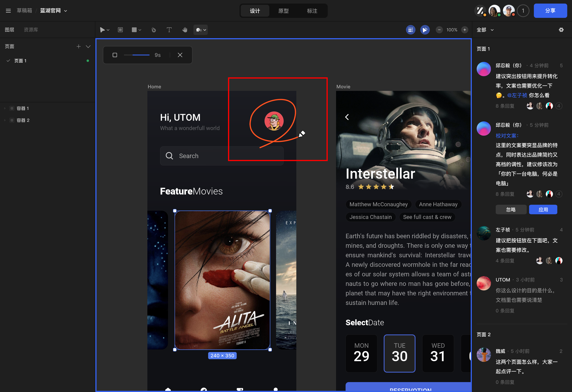Expand the 容器 1 layer tree

pos(5,108)
